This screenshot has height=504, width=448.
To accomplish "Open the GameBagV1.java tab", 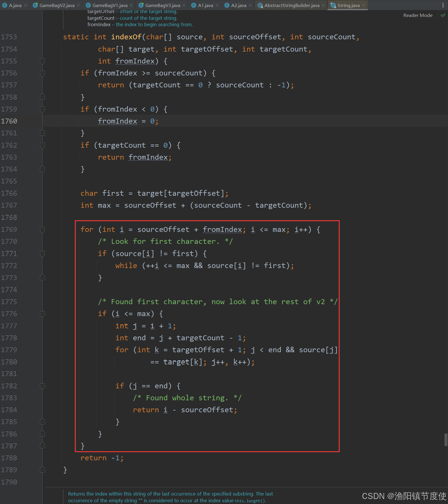I will coord(110,5).
